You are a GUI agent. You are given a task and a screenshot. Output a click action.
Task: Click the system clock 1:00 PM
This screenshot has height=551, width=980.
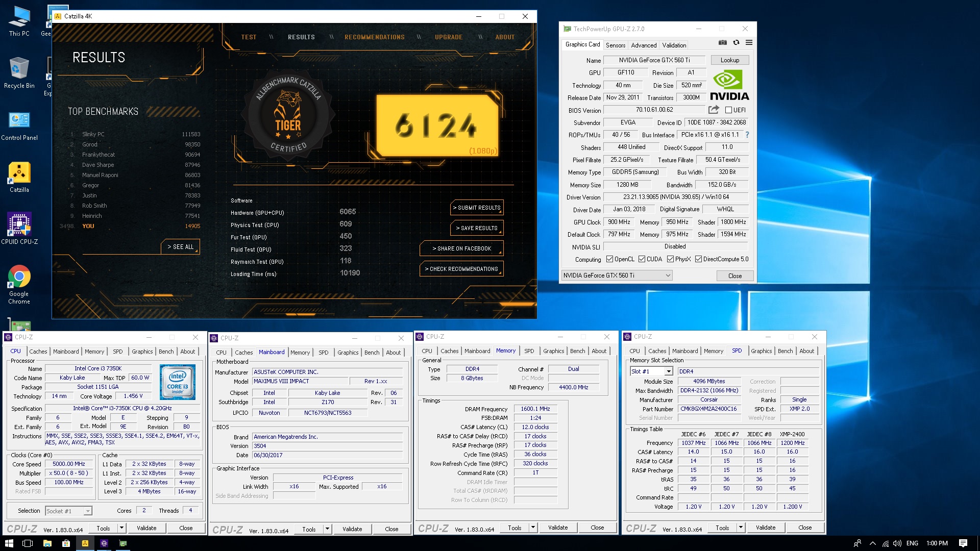coord(937,543)
